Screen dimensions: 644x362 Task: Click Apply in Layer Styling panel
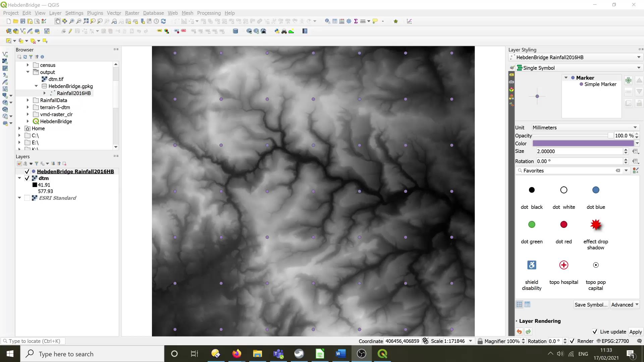635,331
